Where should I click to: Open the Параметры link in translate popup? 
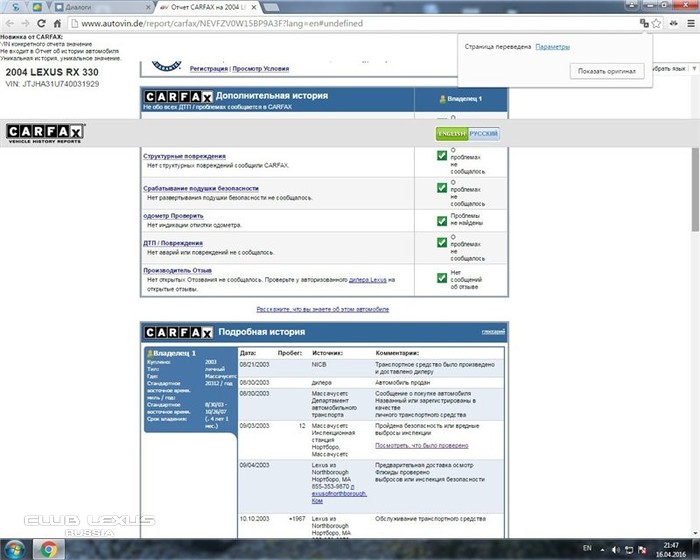pyautogui.click(x=552, y=46)
